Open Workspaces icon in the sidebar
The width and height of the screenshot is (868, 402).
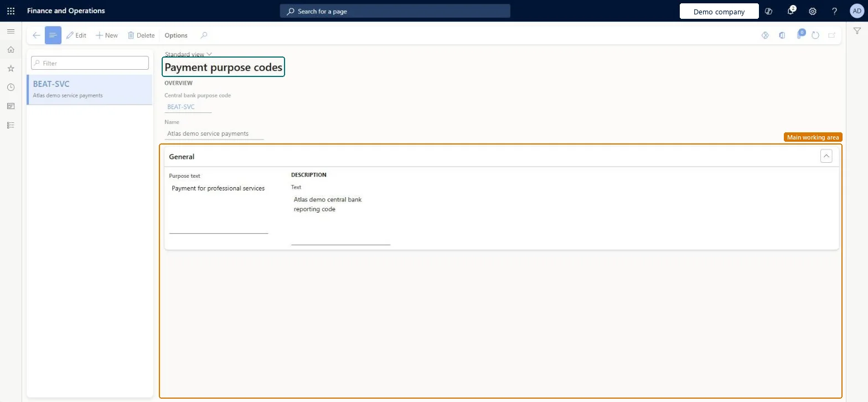click(11, 106)
